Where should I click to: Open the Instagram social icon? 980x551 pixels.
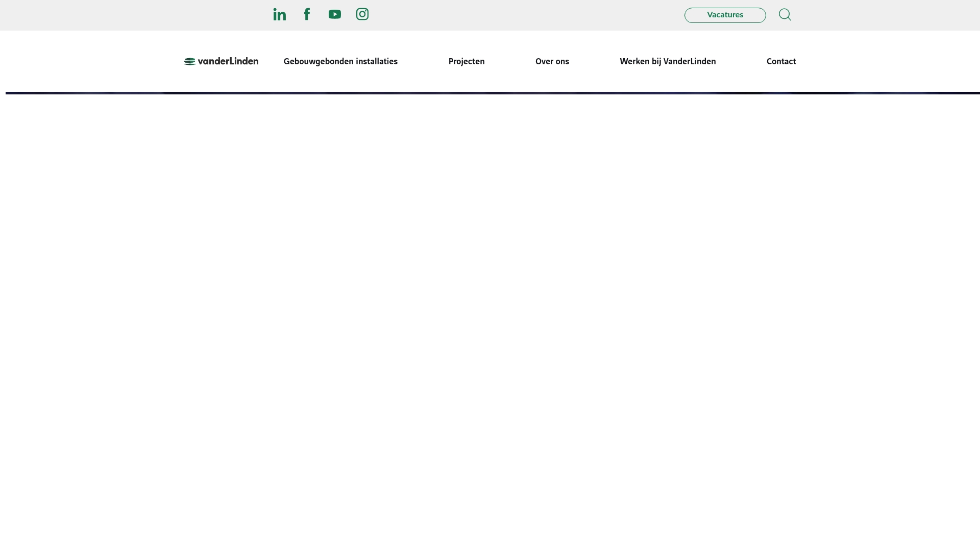tap(362, 14)
